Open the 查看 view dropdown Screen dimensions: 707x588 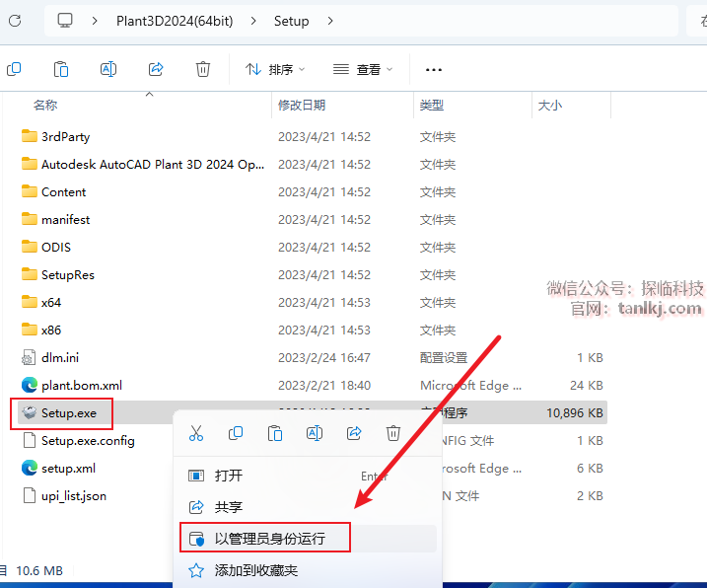(363, 69)
